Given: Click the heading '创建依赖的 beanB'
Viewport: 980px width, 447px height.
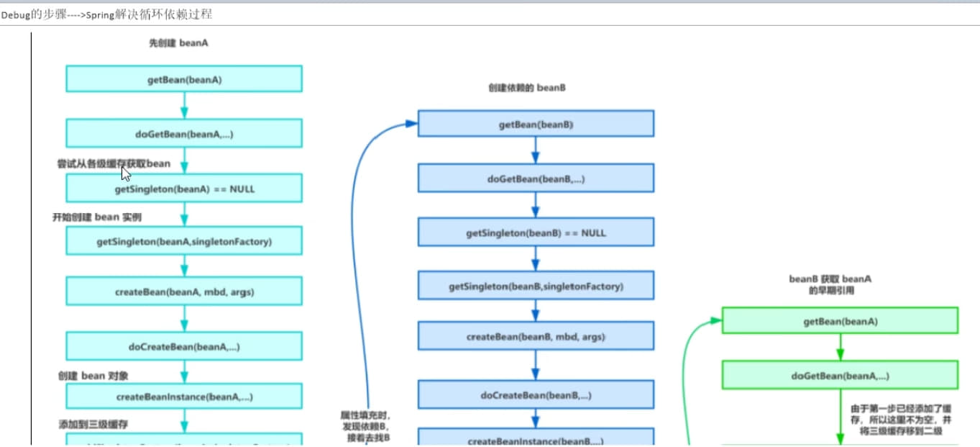Looking at the screenshot, I should [x=528, y=88].
